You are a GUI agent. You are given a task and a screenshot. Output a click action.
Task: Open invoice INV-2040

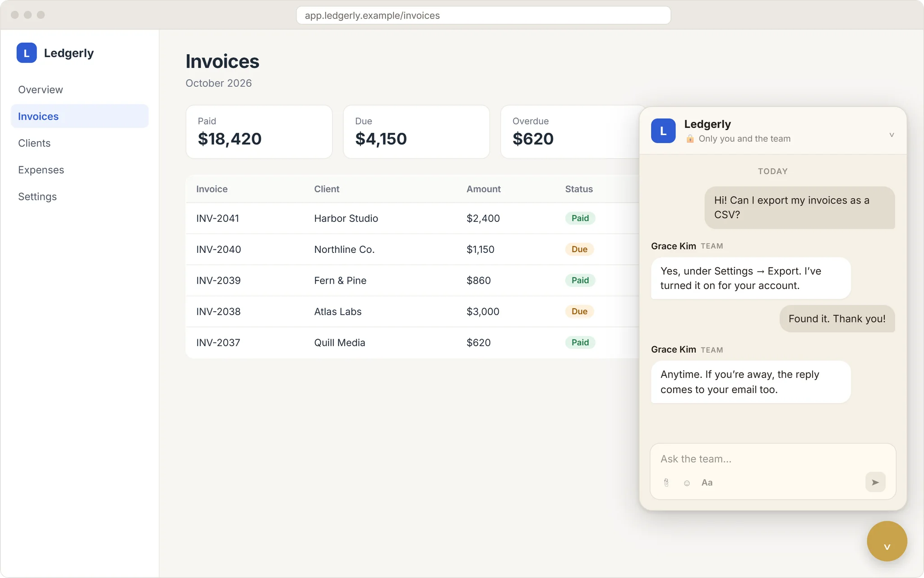tap(218, 250)
